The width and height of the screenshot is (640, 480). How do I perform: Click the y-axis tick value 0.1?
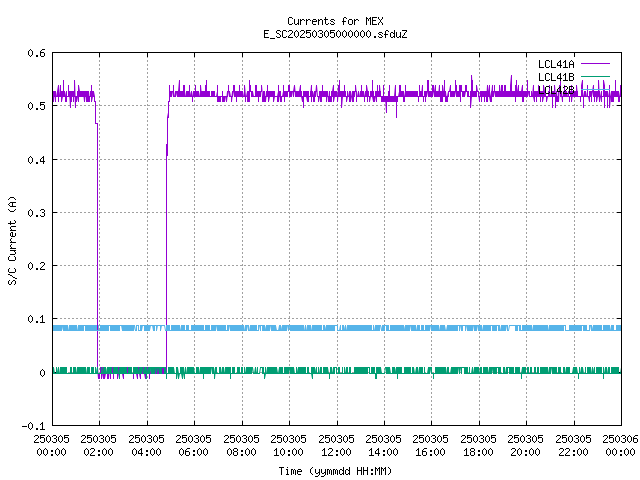point(36,319)
